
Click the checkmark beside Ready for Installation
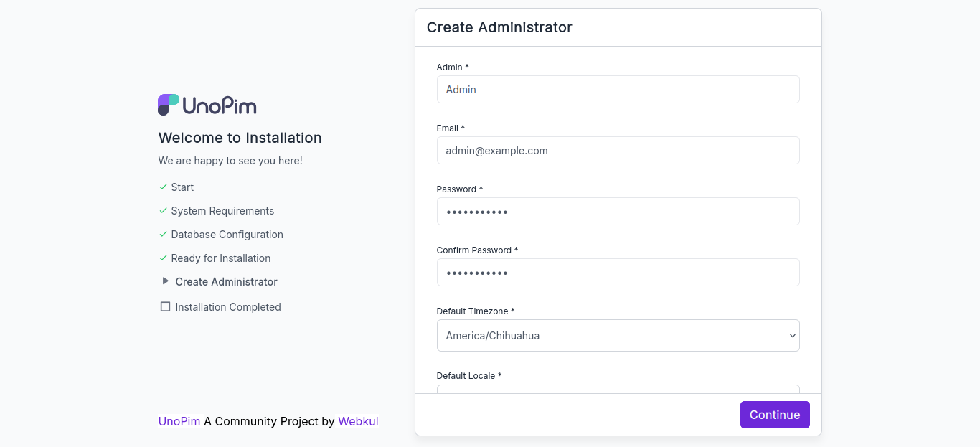coord(163,258)
